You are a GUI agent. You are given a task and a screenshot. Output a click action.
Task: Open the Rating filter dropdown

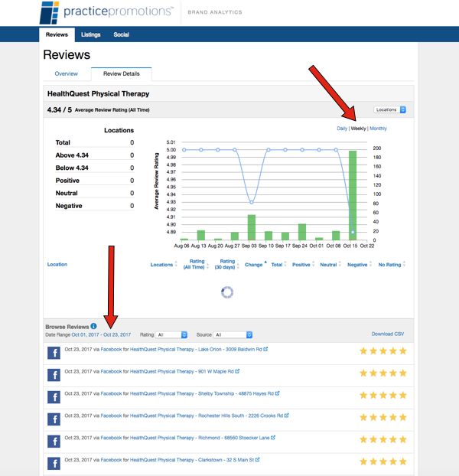tap(171, 334)
